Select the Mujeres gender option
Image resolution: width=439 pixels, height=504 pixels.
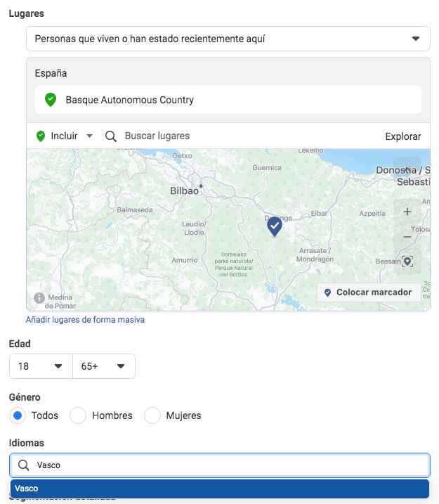coord(152,415)
